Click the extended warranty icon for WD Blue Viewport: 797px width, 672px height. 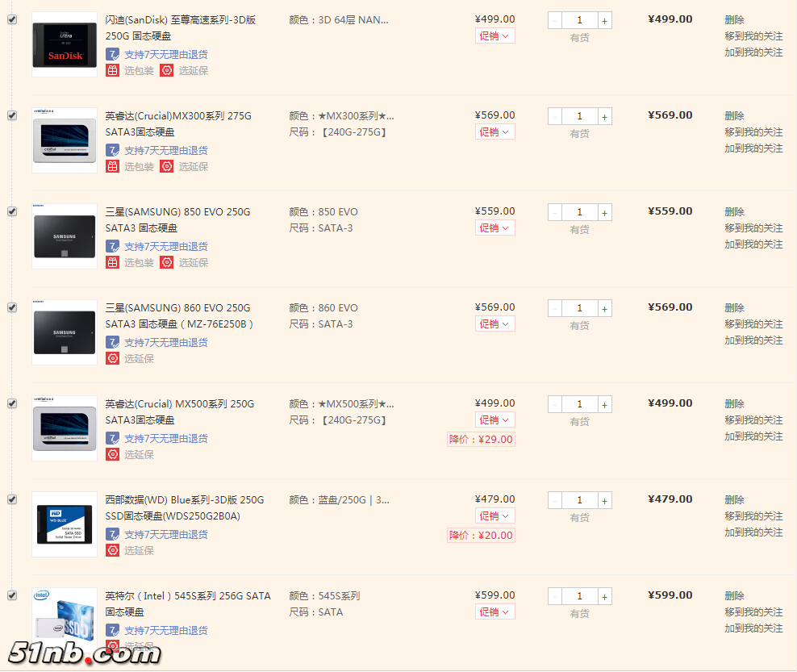click(112, 550)
